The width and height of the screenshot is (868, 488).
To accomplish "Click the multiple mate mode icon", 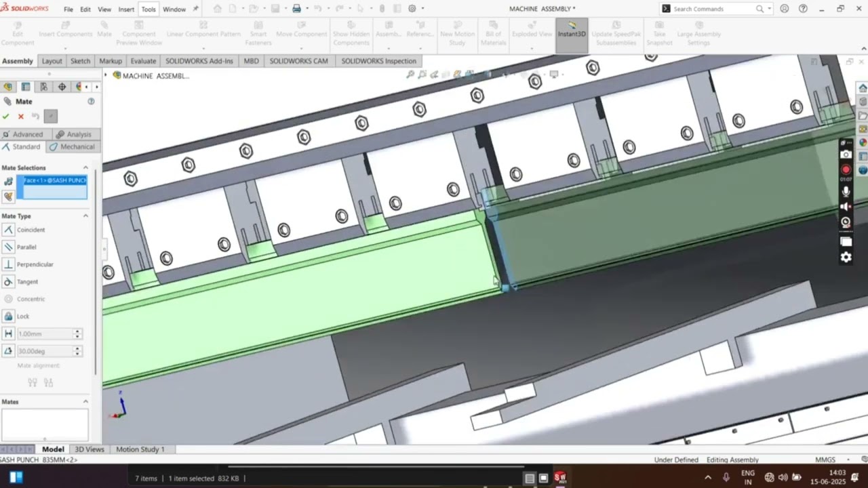I will point(8,196).
